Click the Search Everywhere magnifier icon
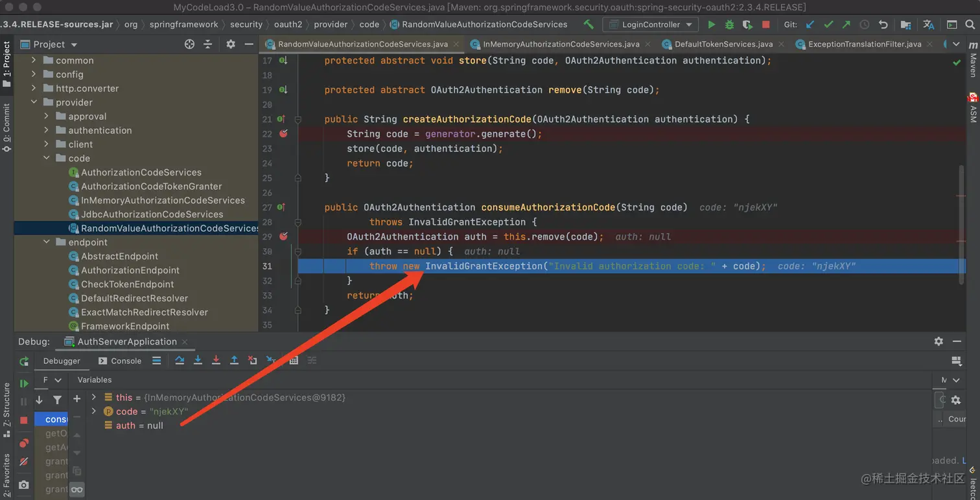The width and height of the screenshot is (980, 500). (970, 25)
